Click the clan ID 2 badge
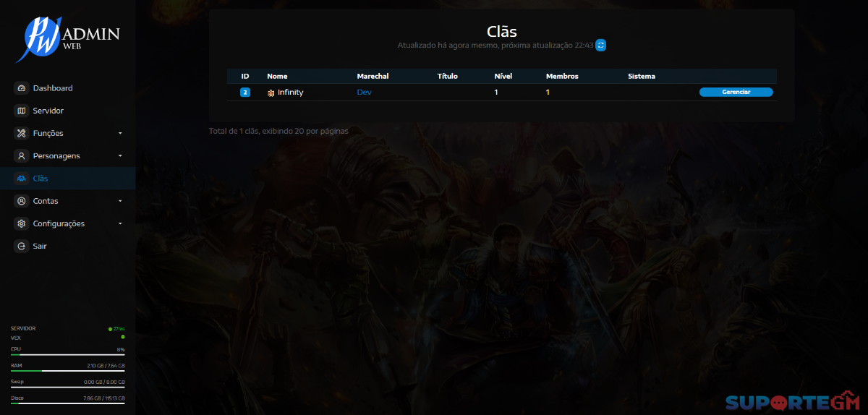This screenshot has width=868, height=415. coord(245,93)
